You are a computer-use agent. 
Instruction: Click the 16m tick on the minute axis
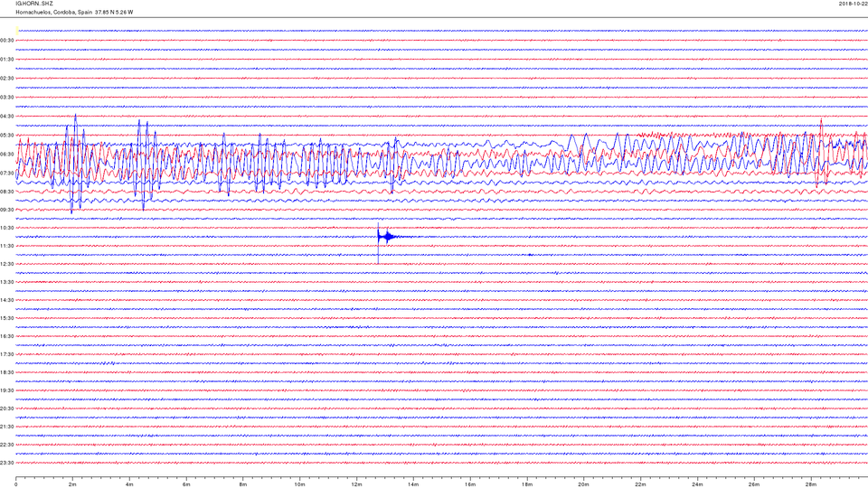point(470,484)
